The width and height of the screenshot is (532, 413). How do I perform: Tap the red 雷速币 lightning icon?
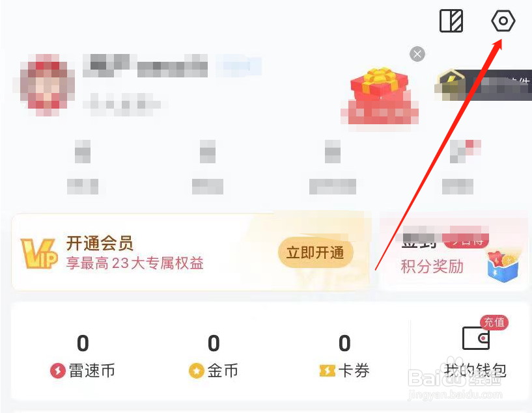(x=58, y=371)
